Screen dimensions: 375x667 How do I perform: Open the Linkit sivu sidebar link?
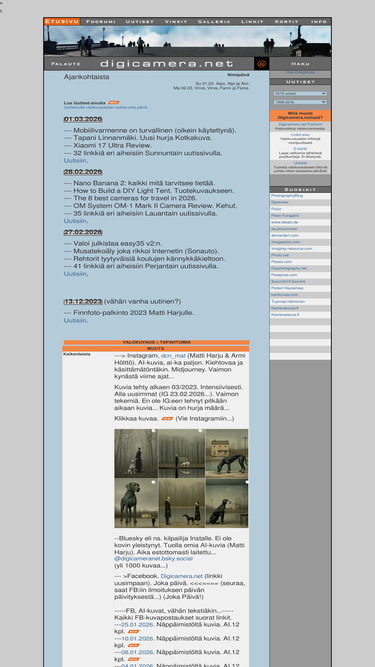pyautogui.click(x=300, y=135)
